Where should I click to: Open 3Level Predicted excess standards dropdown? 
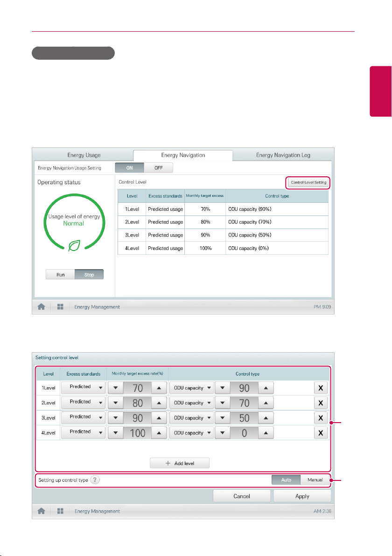click(x=83, y=417)
